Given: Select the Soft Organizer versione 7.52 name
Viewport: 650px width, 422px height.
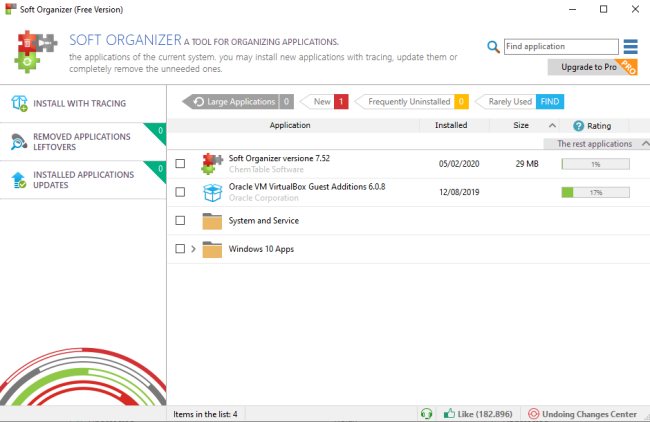Looking at the screenshot, I should tap(279, 158).
